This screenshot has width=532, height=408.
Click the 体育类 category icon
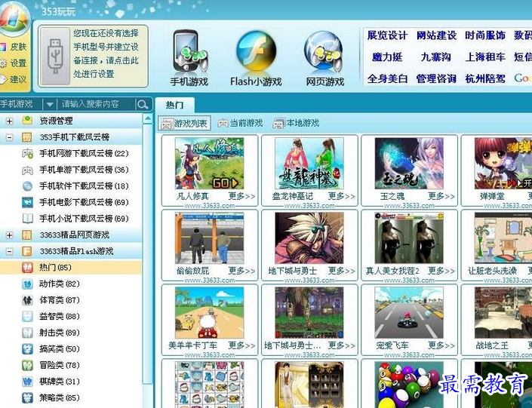(x=27, y=300)
